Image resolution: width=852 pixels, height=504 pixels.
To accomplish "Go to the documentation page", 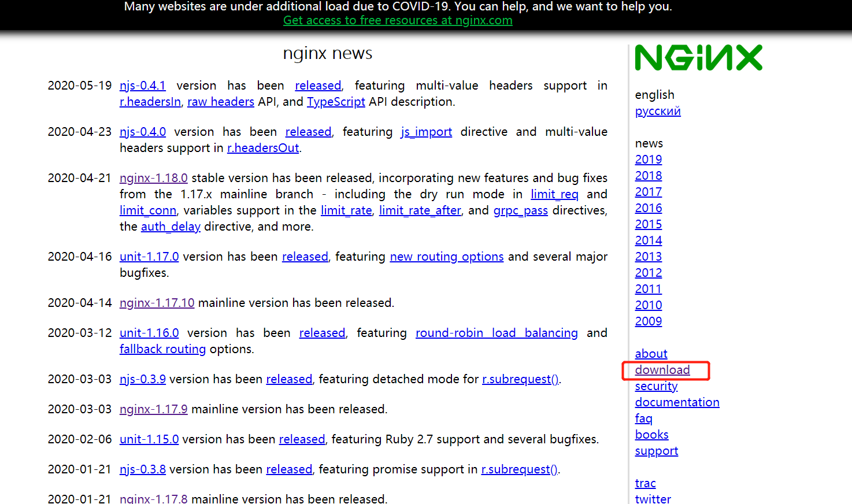I will [x=677, y=402].
